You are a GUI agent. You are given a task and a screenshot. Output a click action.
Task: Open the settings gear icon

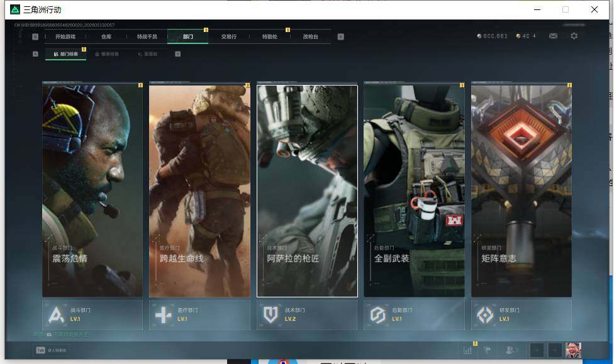coord(574,36)
